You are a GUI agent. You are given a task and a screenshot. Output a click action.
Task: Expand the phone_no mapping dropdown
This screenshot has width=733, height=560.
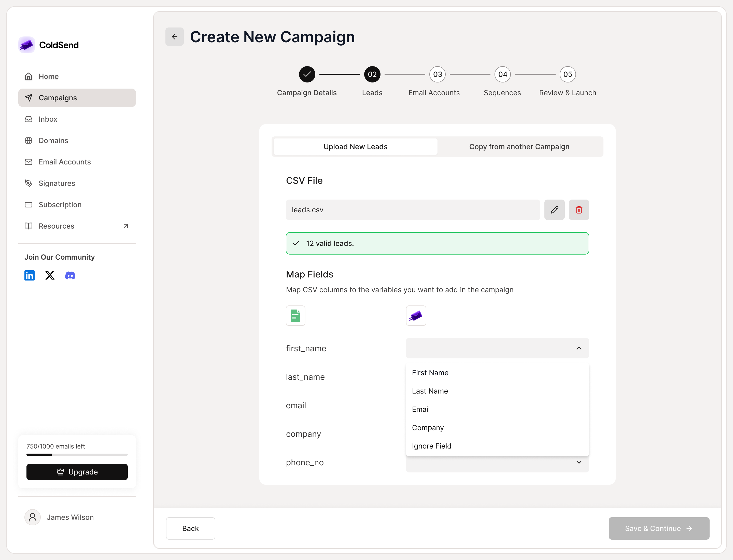[579, 462]
